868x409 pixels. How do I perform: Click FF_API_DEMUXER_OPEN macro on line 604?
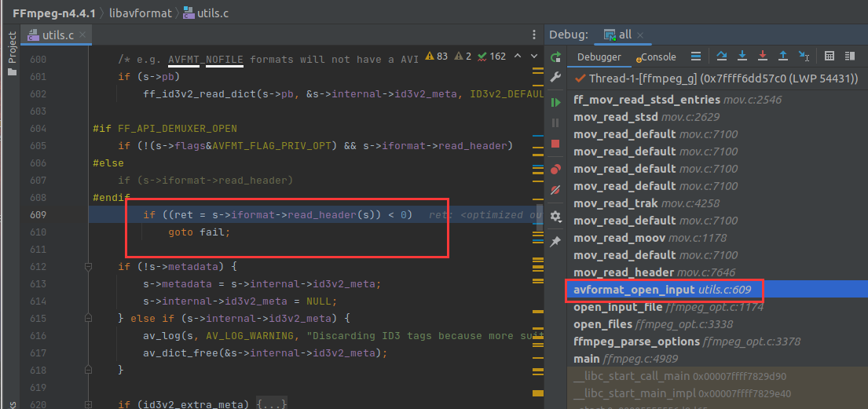(x=178, y=129)
